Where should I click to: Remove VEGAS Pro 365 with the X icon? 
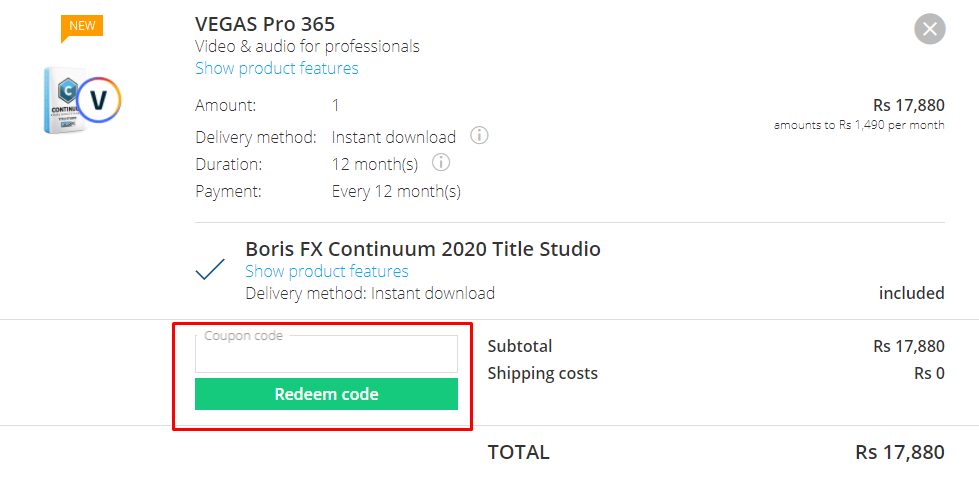pyautogui.click(x=930, y=29)
